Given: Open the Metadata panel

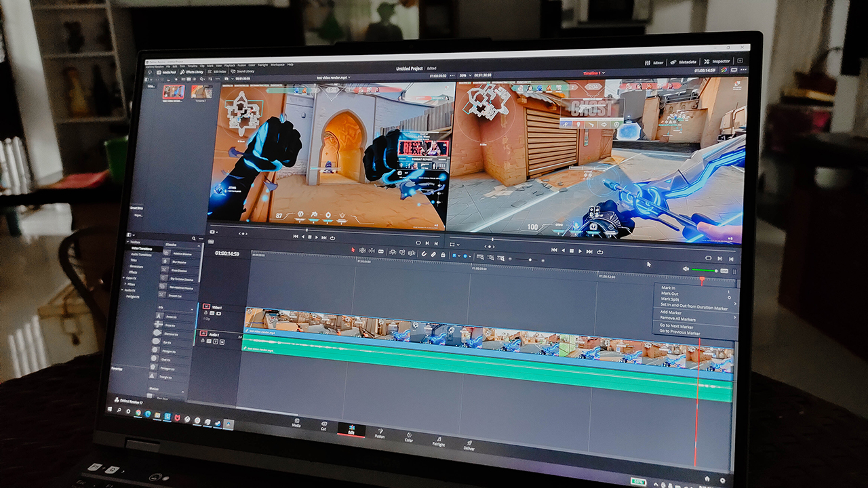Looking at the screenshot, I should tap(685, 62).
